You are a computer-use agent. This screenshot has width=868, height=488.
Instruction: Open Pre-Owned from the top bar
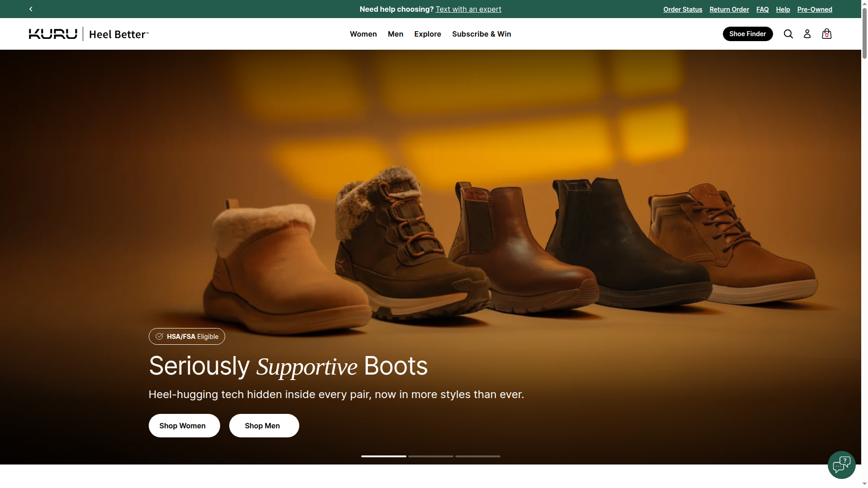pyautogui.click(x=814, y=9)
